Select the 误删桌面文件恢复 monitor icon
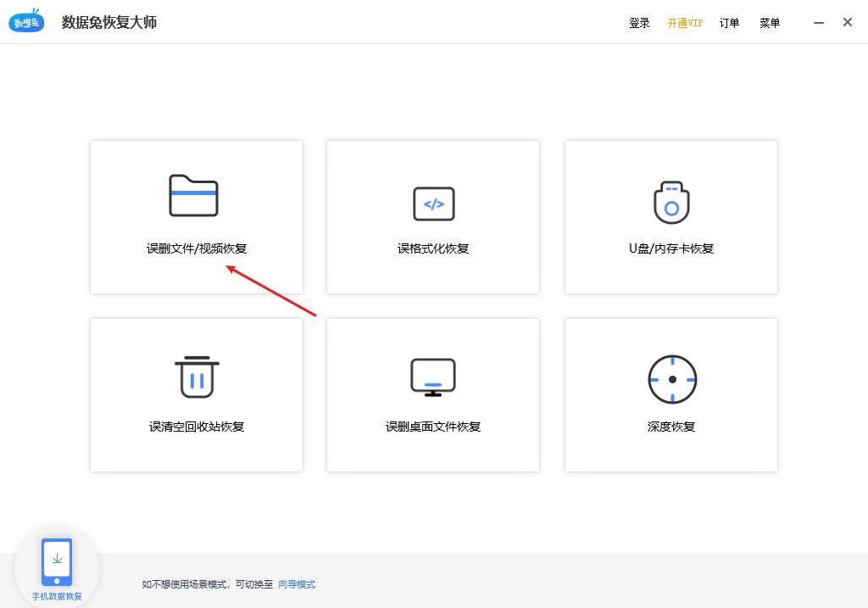Screen dimensions: 868x608 432,377
